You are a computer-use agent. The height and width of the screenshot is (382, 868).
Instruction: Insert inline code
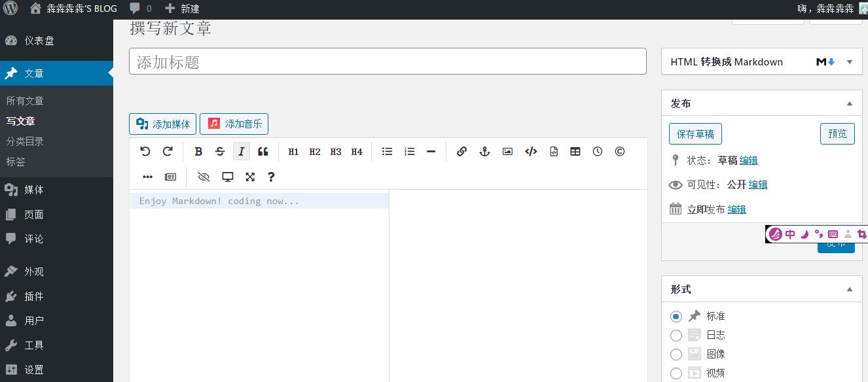pyautogui.click(x=531, y=151)
